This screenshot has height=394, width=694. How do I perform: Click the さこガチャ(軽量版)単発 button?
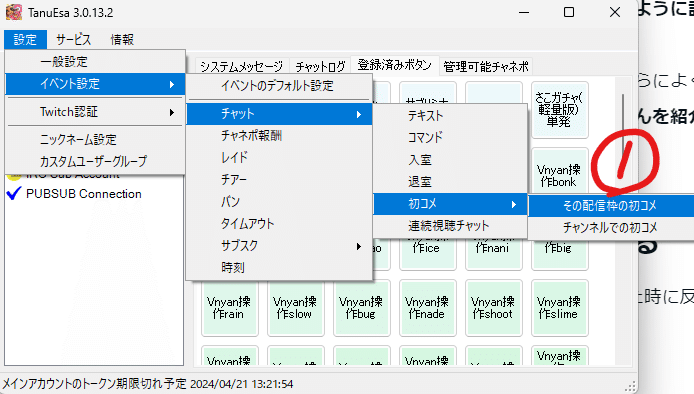click(x=560, y=109)
